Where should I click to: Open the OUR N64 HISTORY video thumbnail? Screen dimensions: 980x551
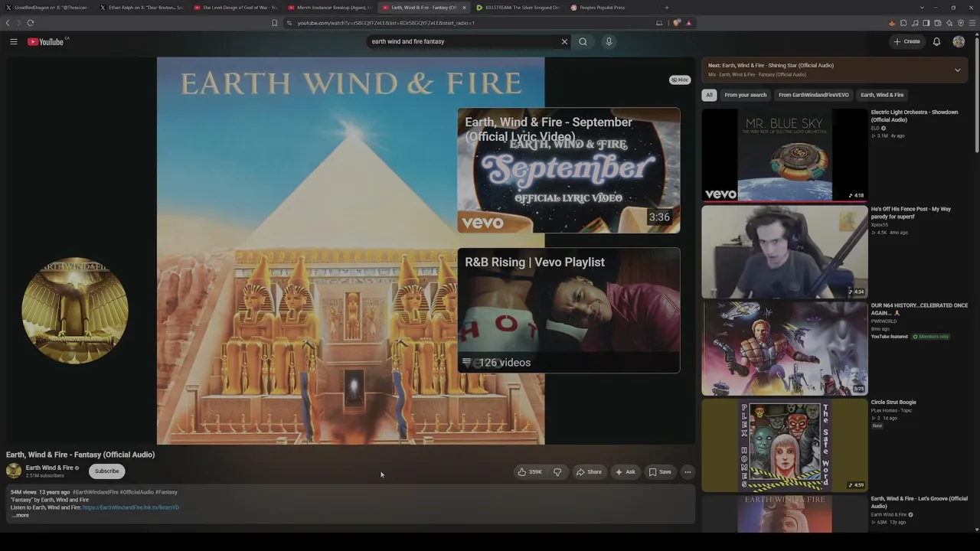point(785,348)
